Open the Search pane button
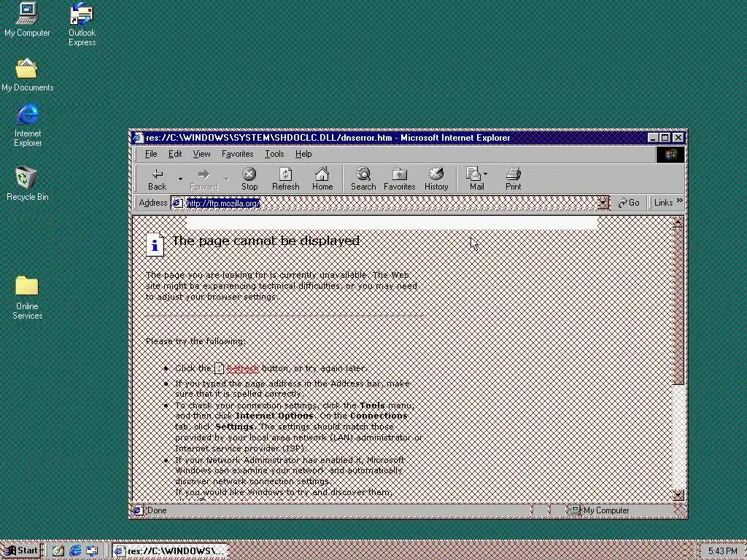 [363, 179]
